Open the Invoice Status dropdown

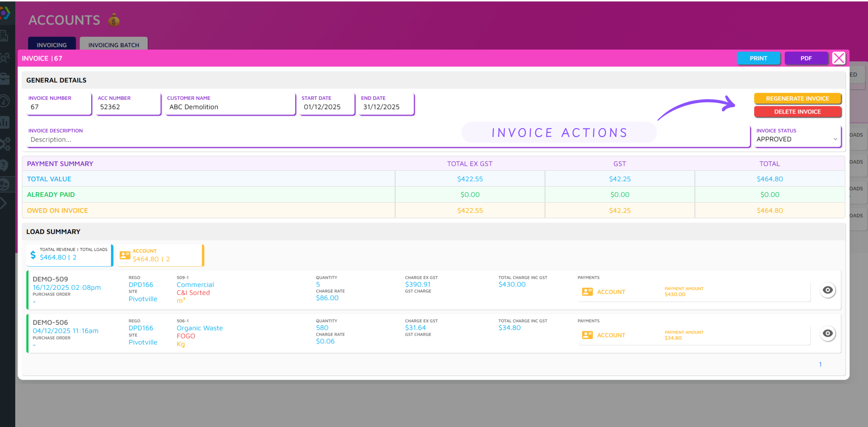point(797,136)
